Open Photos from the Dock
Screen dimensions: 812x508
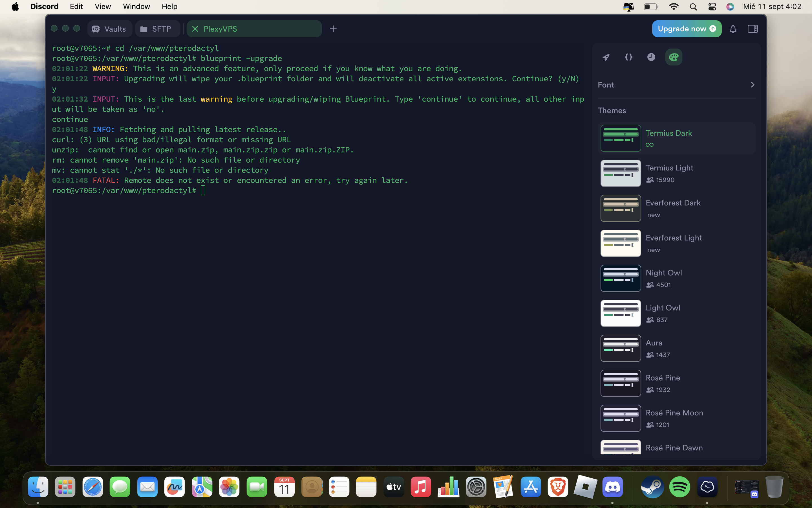pyautogui.click(x=229, y=487)
